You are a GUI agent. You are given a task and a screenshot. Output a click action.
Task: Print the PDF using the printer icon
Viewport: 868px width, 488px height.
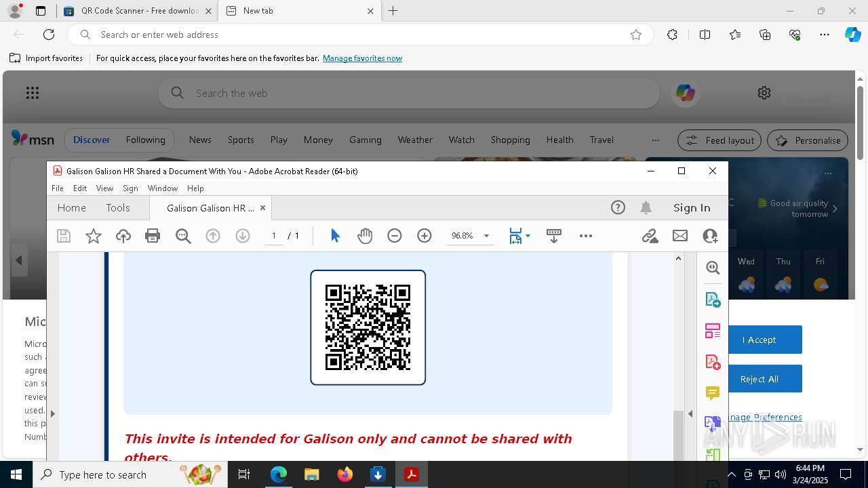153,236
